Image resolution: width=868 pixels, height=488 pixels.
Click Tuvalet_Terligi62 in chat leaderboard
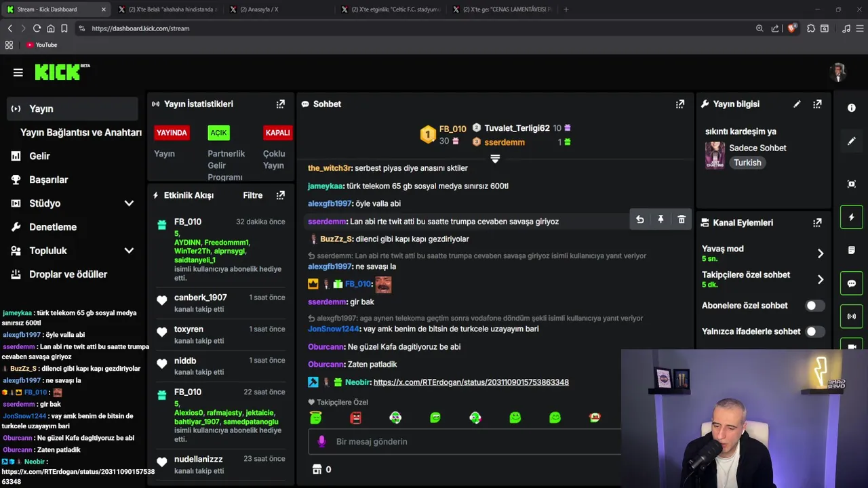(x=517, y=128)
